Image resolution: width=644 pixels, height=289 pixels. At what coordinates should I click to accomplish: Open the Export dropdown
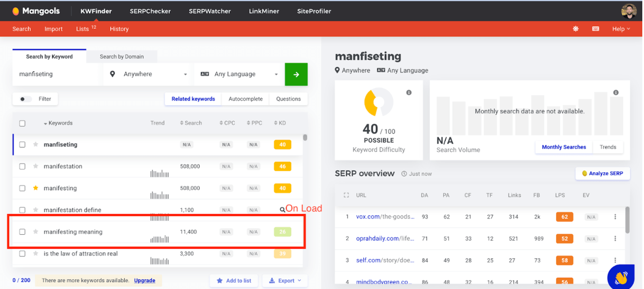click(x=285, y=280)
